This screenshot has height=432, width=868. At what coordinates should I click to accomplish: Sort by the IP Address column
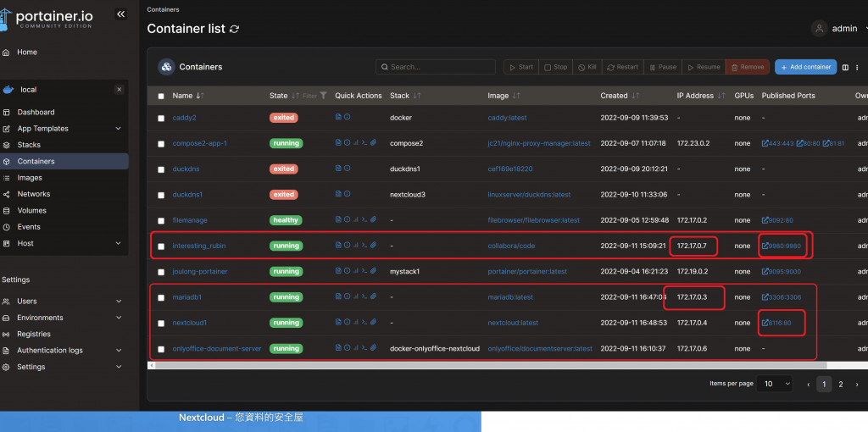click(721, 96)
